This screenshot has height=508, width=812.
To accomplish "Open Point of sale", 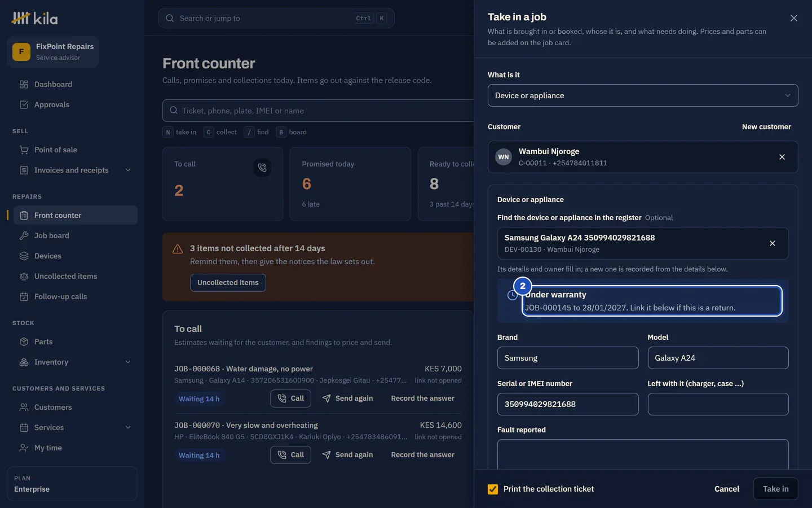I will pyautogui.click(x=75, y=150).
